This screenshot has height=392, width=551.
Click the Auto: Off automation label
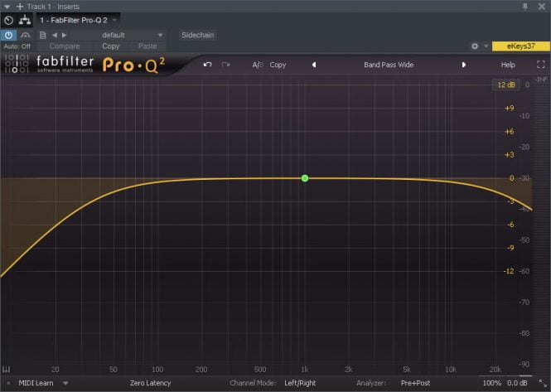click(17, 46)
